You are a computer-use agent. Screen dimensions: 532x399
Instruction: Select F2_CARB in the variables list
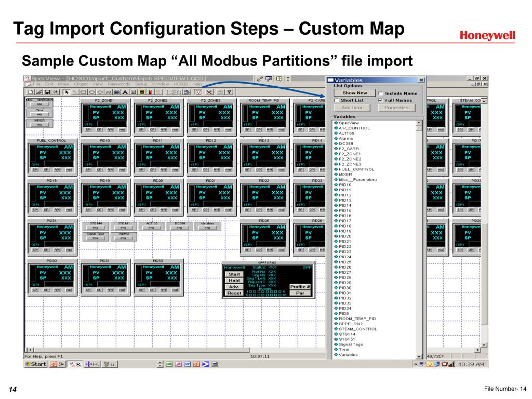[349, 149]
